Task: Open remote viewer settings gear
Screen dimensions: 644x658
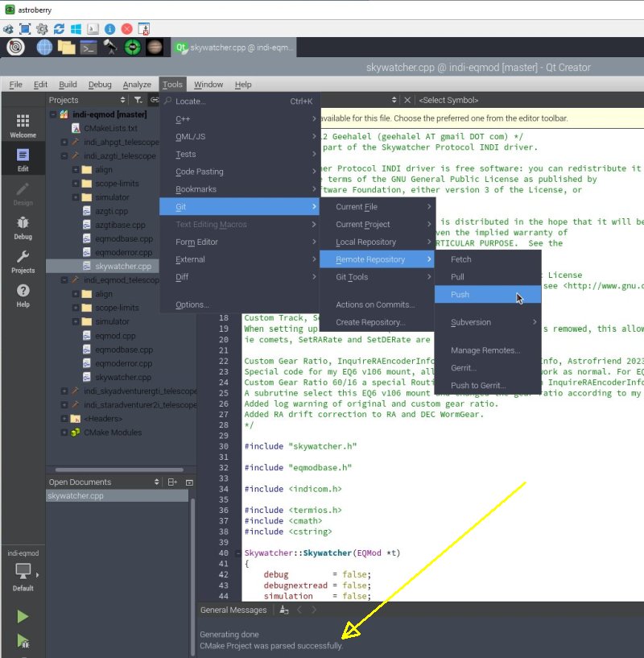Action: point(42,29)
